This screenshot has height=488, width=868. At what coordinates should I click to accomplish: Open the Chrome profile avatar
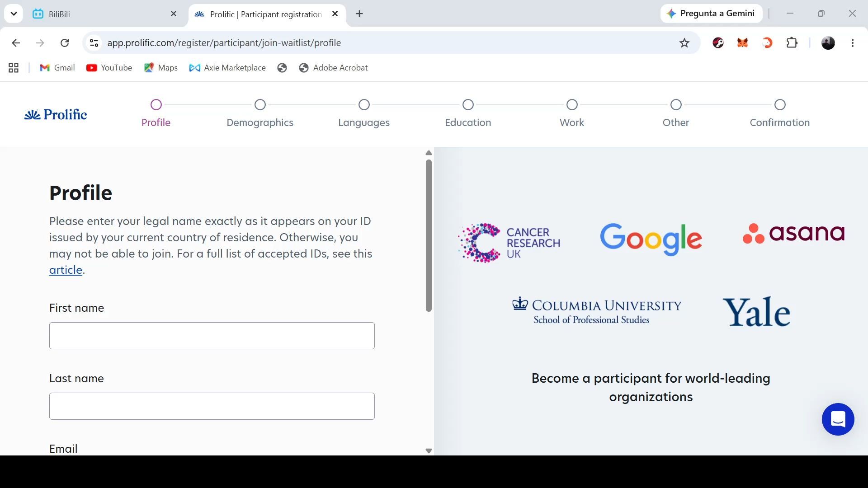(x=828, y=43)
